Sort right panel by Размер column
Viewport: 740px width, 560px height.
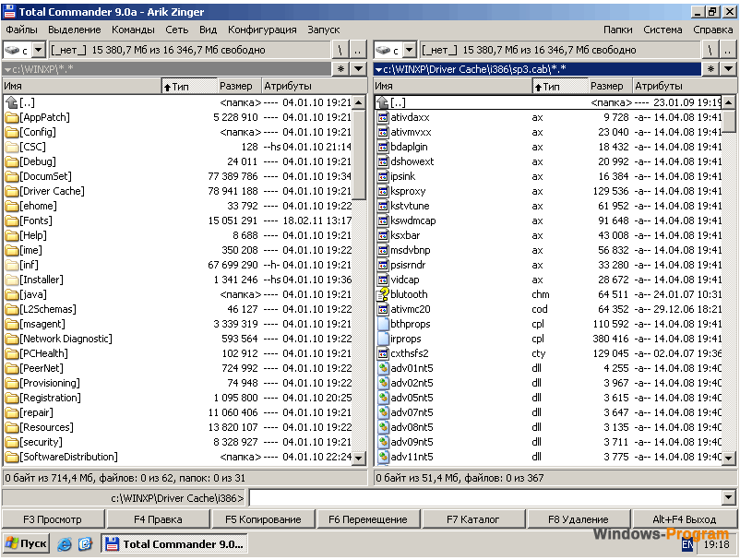608,87
